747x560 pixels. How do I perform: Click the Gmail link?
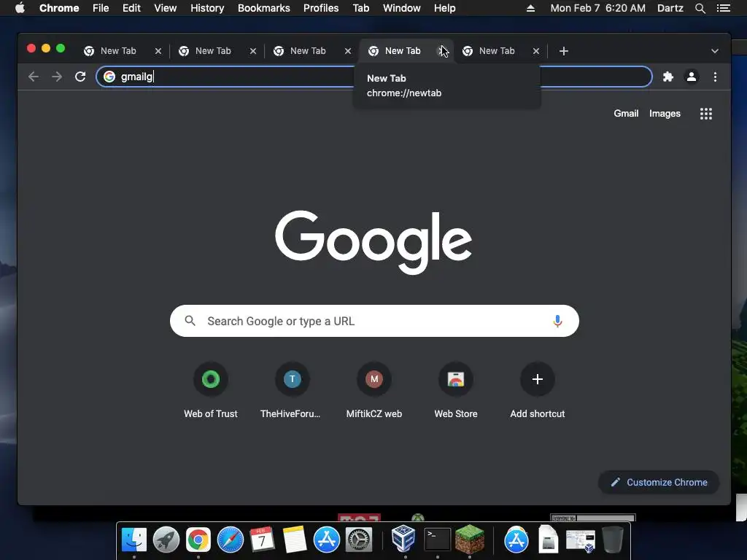[x=625, y=113]
